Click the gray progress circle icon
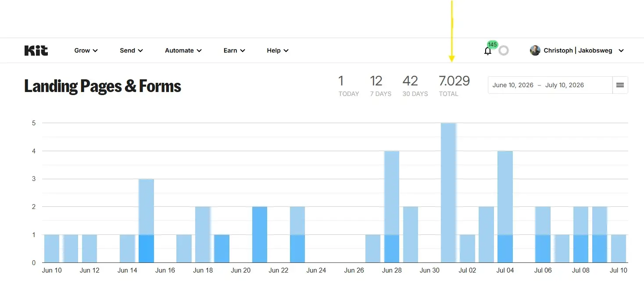Screen dimensions: 644x287 click(x=504, y=50)
